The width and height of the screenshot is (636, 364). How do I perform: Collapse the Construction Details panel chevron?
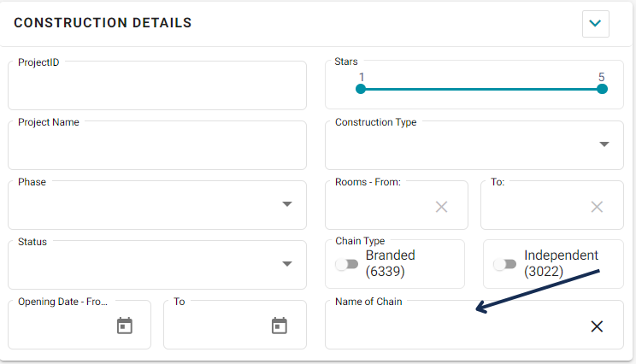[596, 24]
